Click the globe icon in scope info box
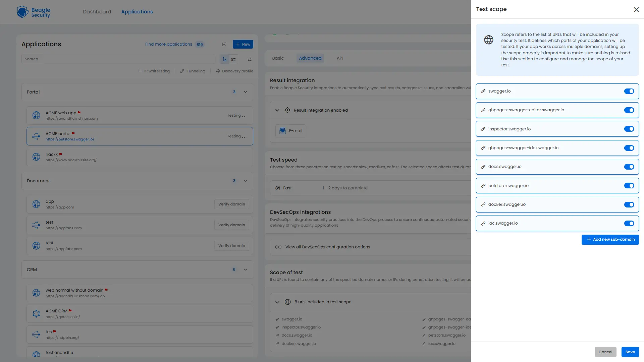Image resolution: width=644 pixels, height=362 pixels. click(489, 40)
